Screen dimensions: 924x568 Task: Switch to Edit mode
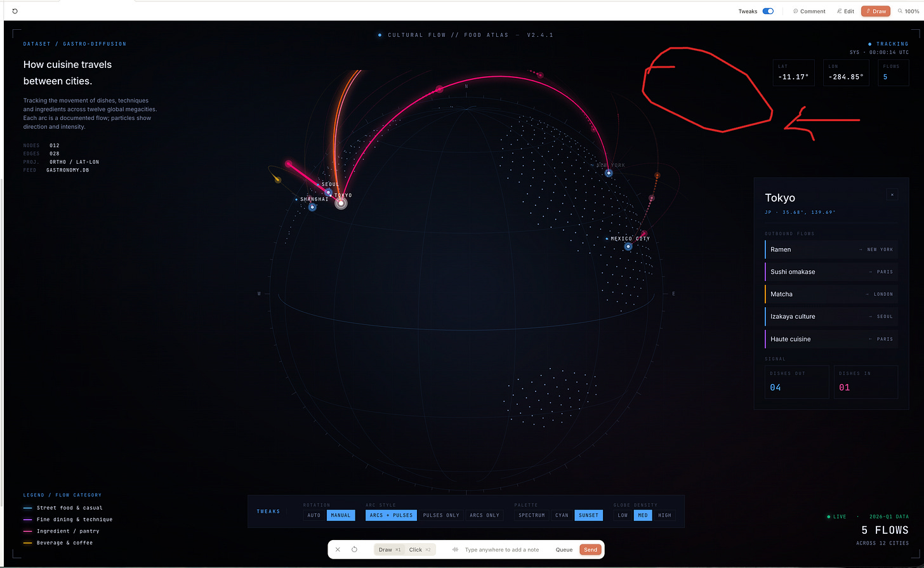(x=845, y=11)
